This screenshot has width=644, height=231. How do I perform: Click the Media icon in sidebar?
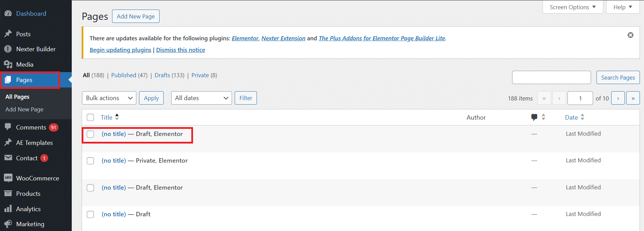click(x=8, y=64)
